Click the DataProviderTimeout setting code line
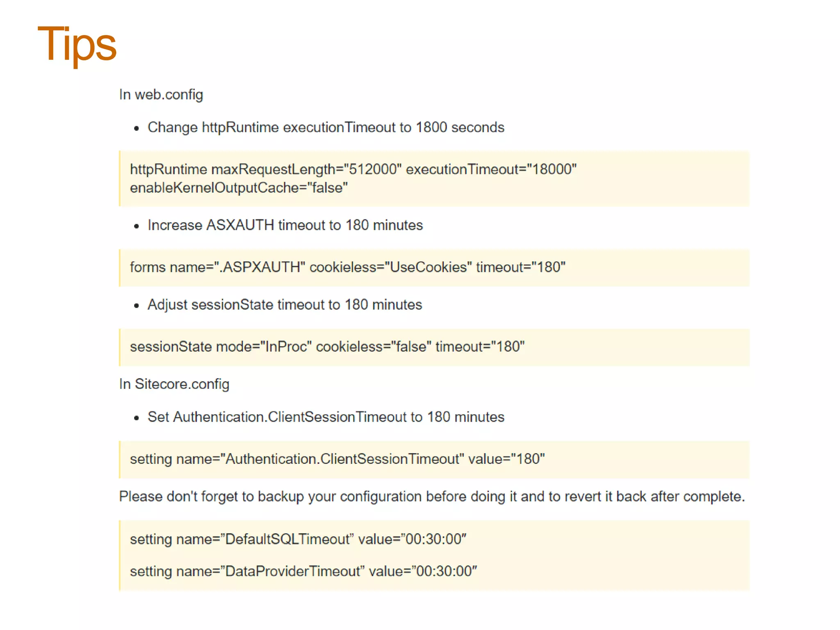Viewport: 840px width, 630px height. point(304,571)
